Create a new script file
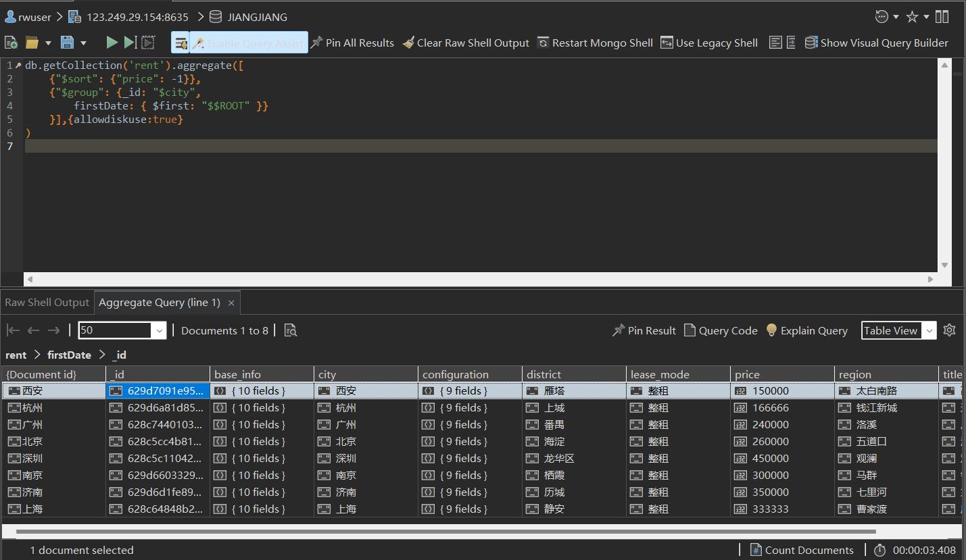Image resolution: width=966 pixels, height=560 pixels. (x=11, y=43)
